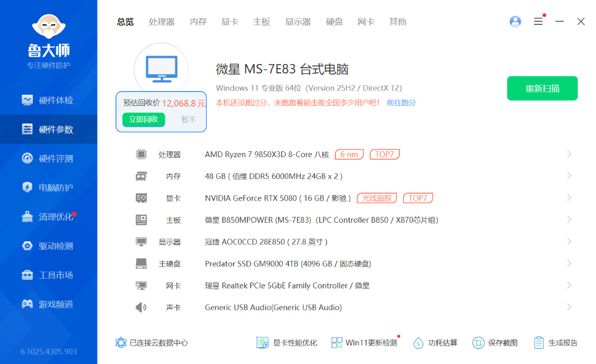Expand the 主板 row chevron
596x364 pixels.
tap(569, 220)
